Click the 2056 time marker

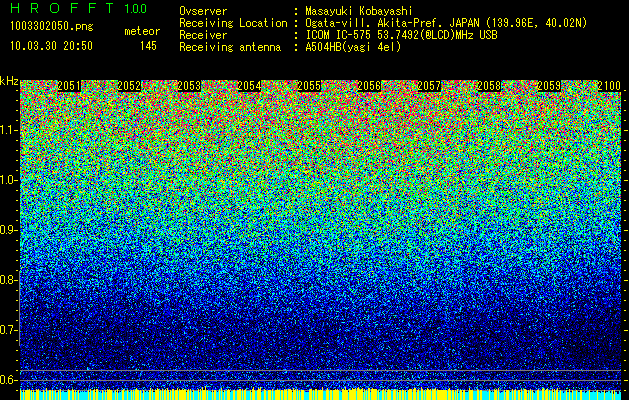point(369,86)
